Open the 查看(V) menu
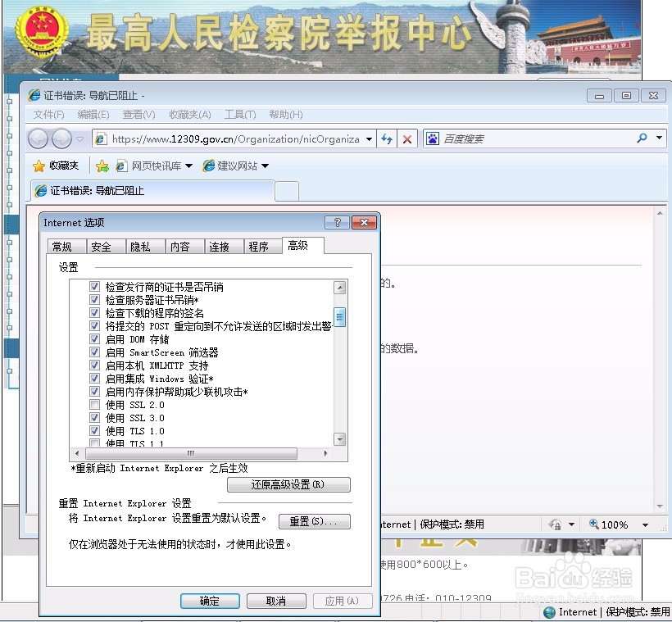 pyautogui.click(x=138, y=115)
